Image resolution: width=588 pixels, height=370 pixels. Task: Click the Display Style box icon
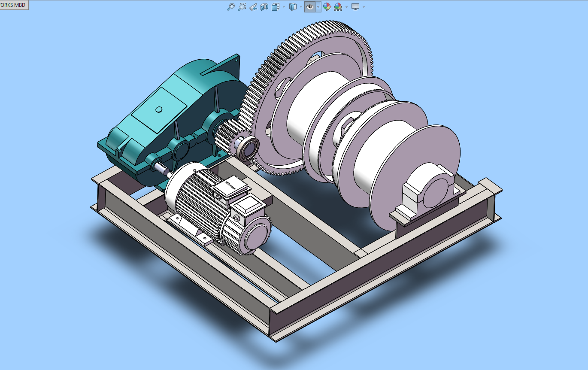pos(293,7)
